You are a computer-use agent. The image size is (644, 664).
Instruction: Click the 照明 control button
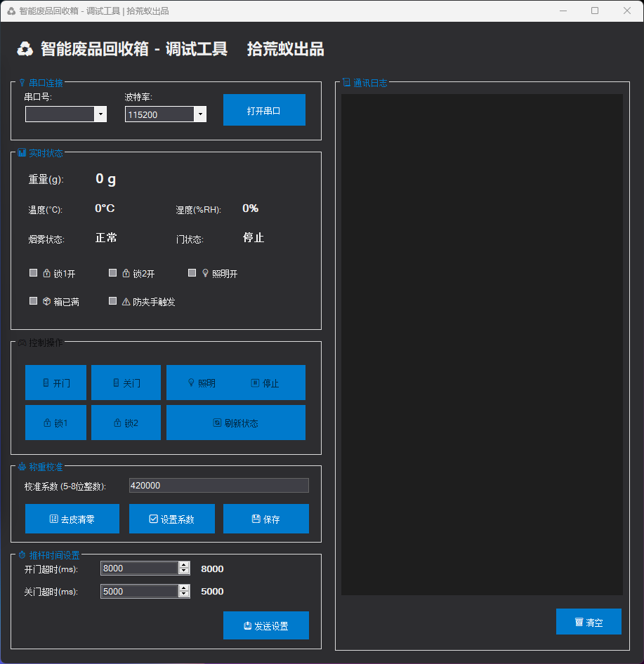[x=202, y=383]
